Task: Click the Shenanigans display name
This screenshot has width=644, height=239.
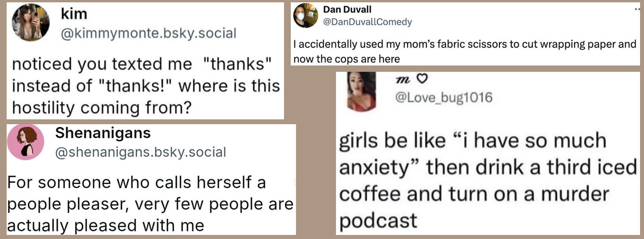Action: 103,133
